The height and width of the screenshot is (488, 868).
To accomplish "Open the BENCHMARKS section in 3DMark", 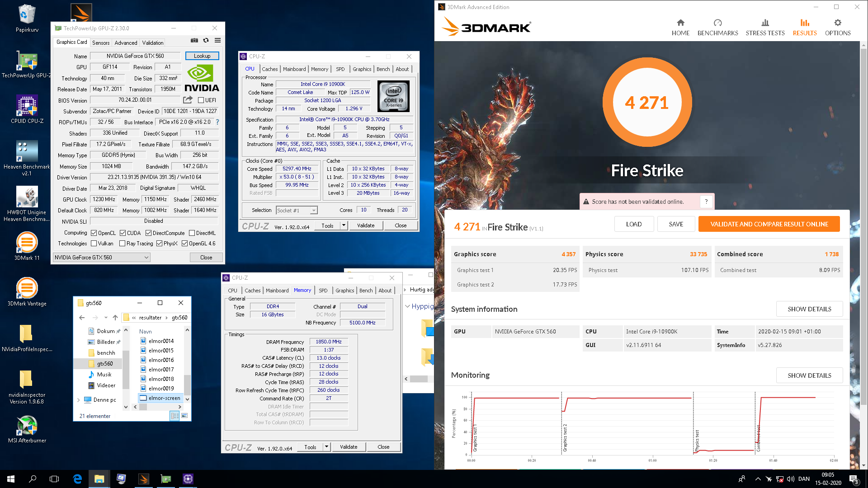I will (x=717, y=28).
